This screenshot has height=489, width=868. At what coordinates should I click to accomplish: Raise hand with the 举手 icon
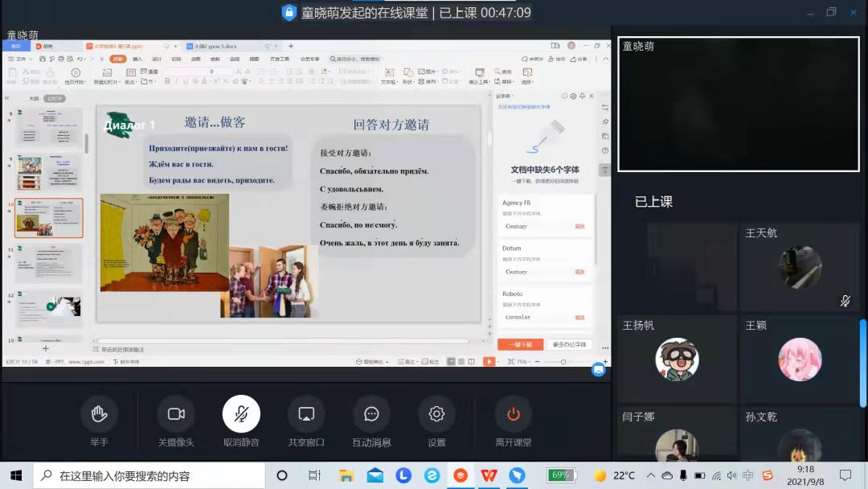click(99, 415)
